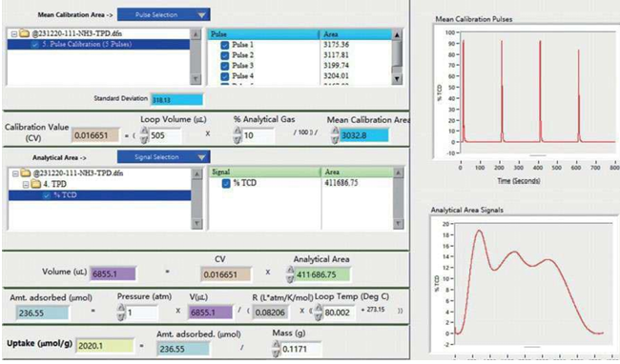Click Amt. adsorbed field in the pressure equation row

click(x=42, y=313)
